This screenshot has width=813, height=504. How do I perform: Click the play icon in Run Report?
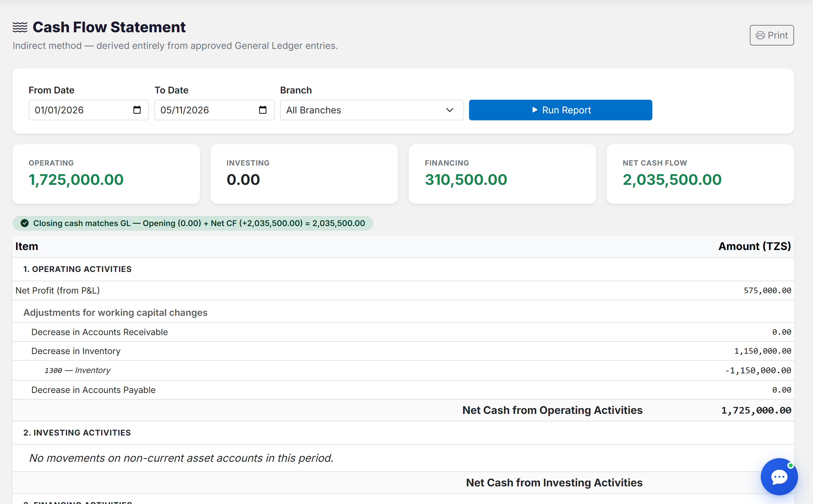[x=535, y=110]
